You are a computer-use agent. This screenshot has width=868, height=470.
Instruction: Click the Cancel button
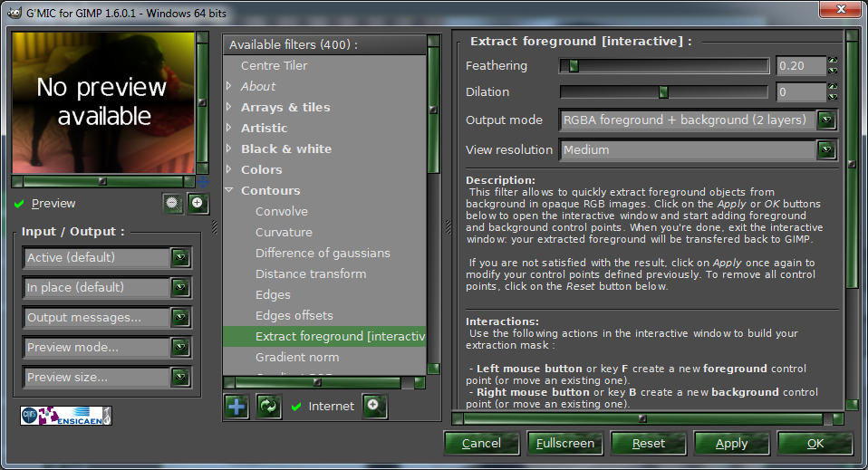coord(482,444)
